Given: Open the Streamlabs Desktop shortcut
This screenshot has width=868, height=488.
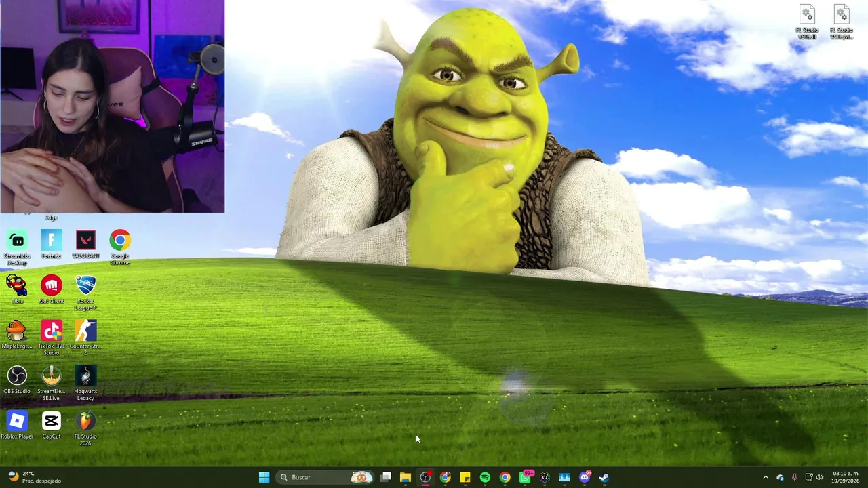Looking at the screenshot, I should [x=17, y=247].
